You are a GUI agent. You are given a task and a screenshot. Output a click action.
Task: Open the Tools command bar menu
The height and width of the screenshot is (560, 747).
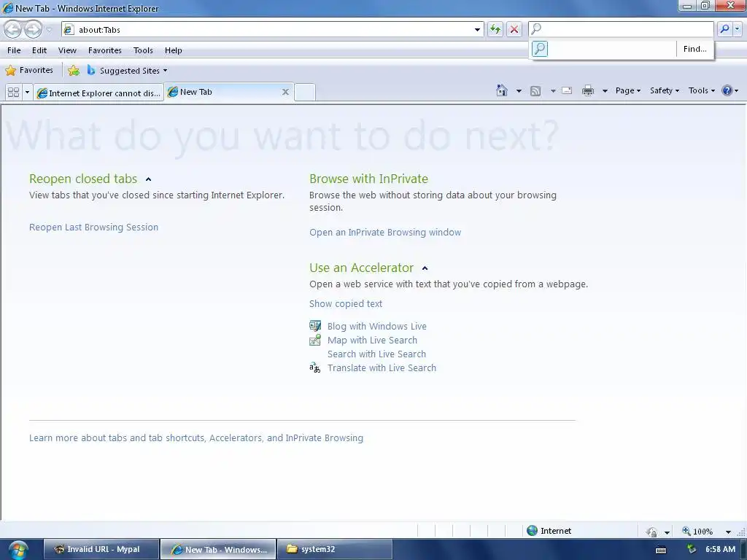(702, 90)
